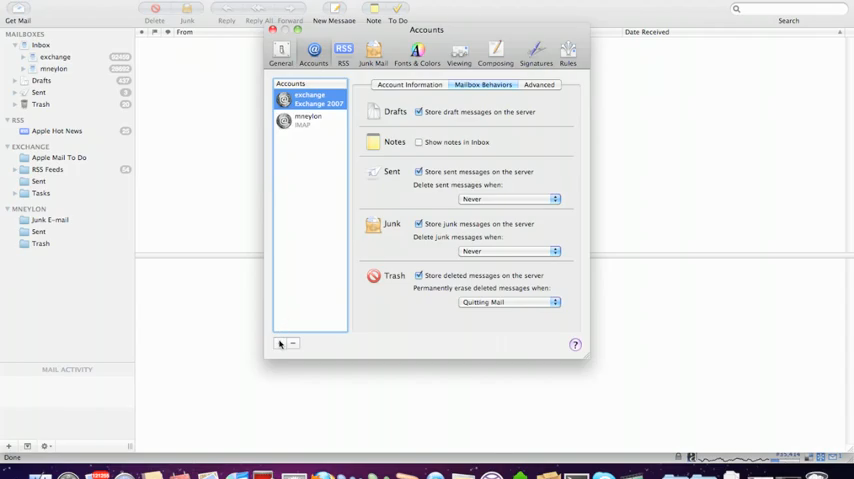
Task: Select Trash under MNEYLON section
Action: pos(40,244)
